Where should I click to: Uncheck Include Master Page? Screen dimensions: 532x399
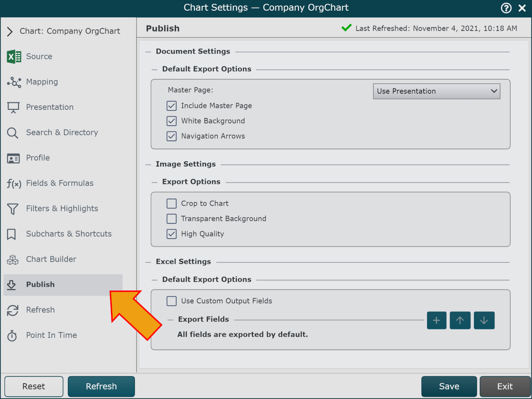172,106
